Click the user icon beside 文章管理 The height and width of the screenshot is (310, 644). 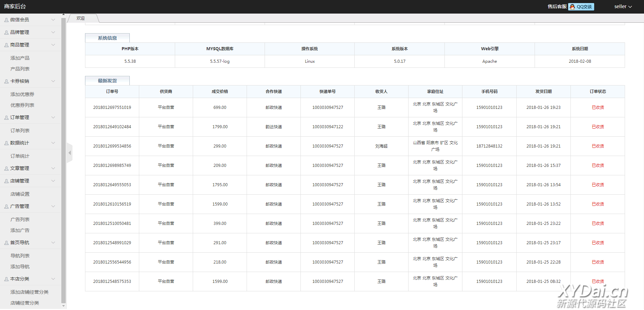pos(6,169)
